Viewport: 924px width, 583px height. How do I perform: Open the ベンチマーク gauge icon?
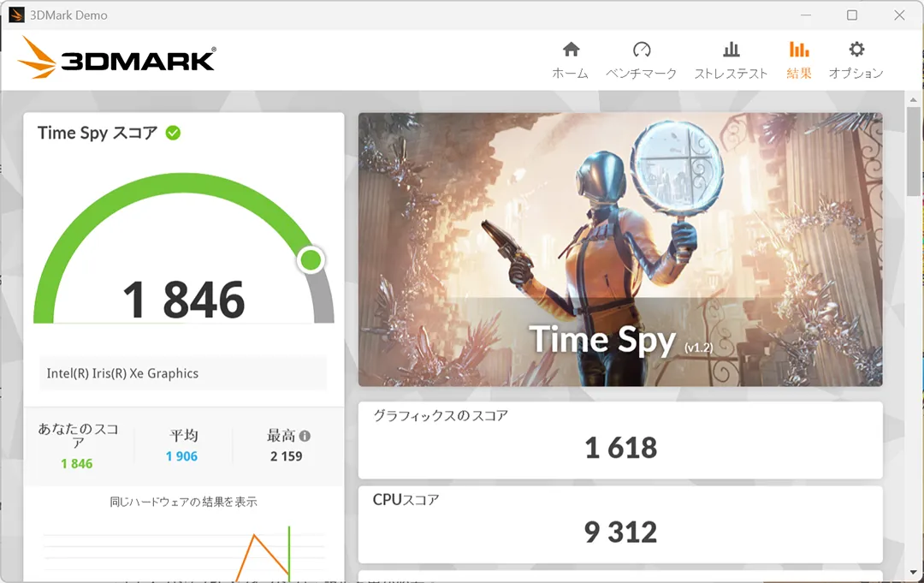tap(641, 49)
